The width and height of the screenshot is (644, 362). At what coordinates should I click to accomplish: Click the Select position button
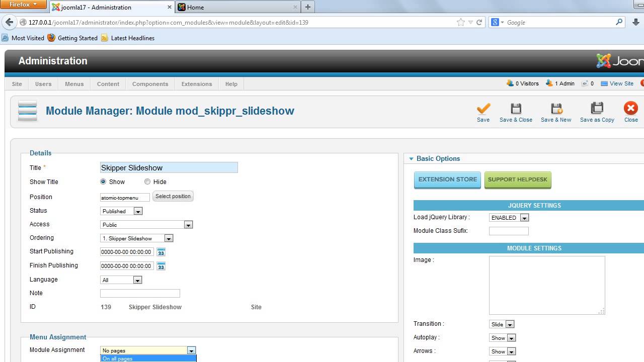pyautogui.click(x=173, y=196)
